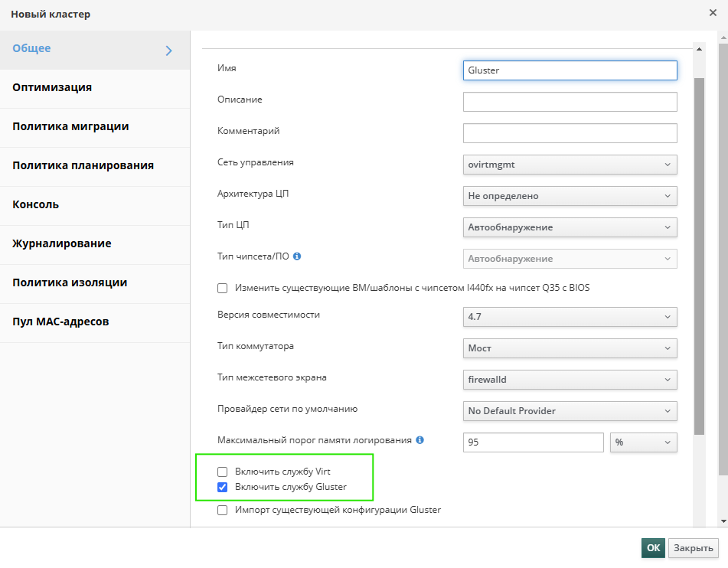The height and width of the screenshot is (568, 728).
Task: Click the Закрыть button
Action: pyautogui.click(x=694, y=548)
